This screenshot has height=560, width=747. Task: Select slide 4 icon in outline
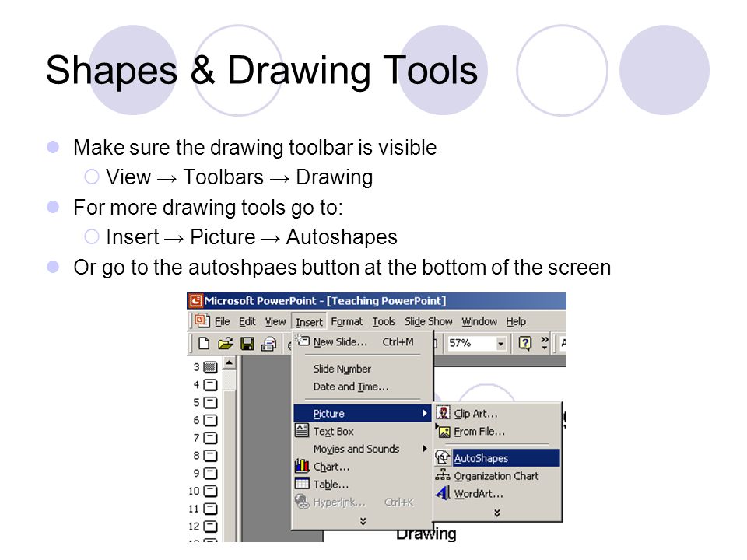tap(210, 385)
